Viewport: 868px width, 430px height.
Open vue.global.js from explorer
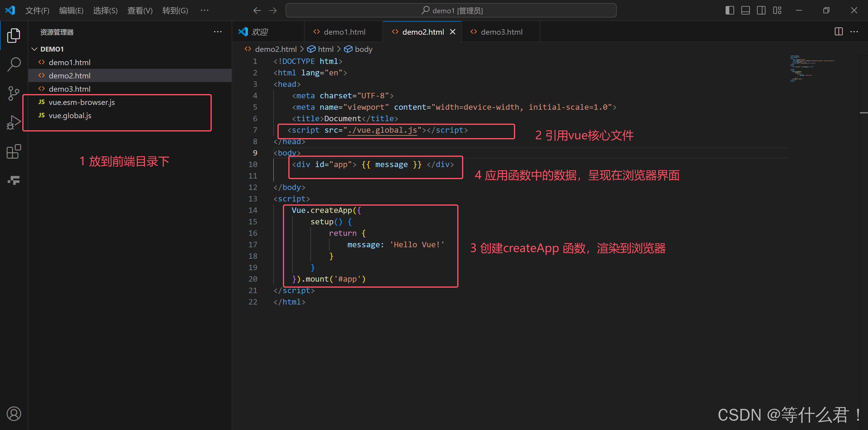coord(70,115)
